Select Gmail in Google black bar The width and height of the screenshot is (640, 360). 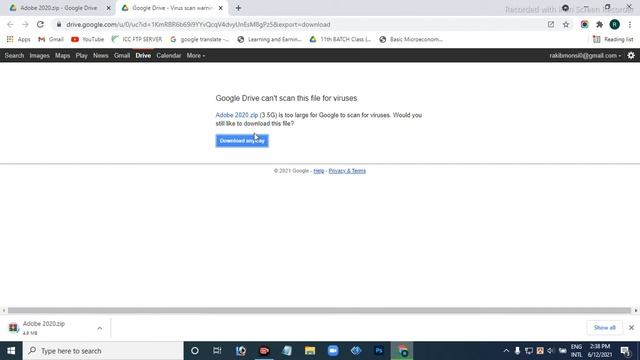coord(122,56)
